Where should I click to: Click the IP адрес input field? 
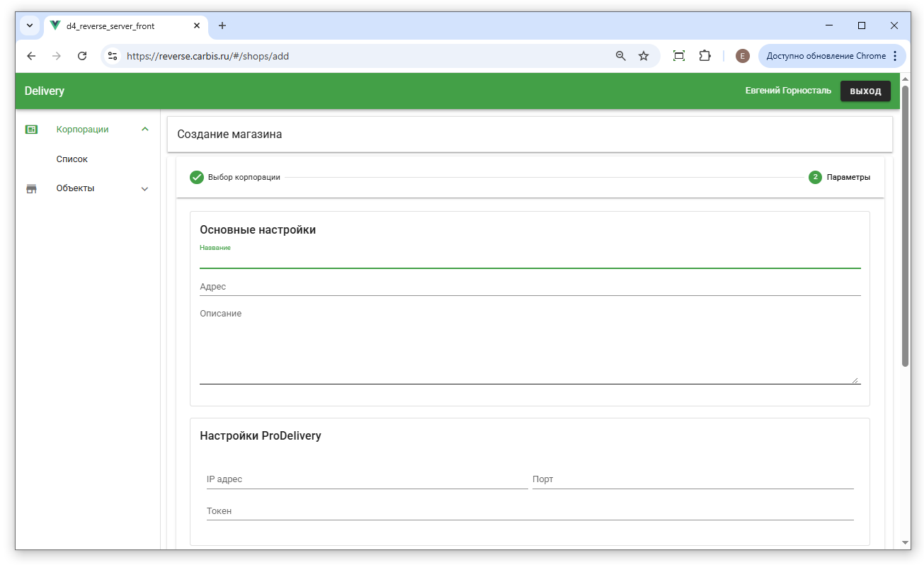pyautogui.click(x=367, y=480)
